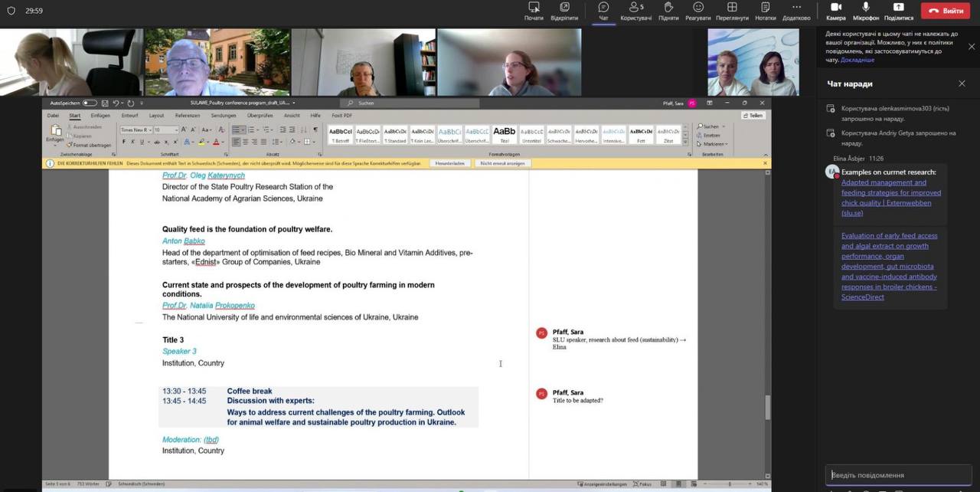Switch to the Überprüfen ribbon tab
The width and height of the screenshot is (980, 492).
(x=260, y=116)
